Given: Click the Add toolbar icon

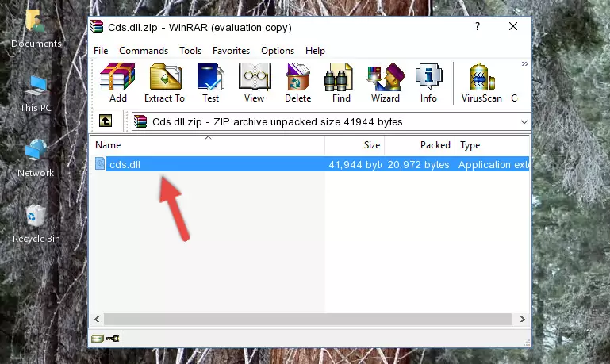Looking at the screenshot, I should (x=117, y=82).
